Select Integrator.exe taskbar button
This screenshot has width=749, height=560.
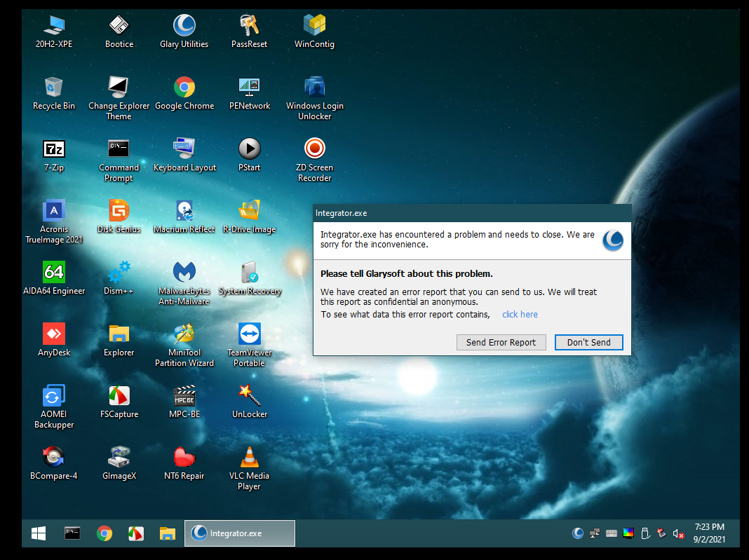pyautogui.click(x=240, y=533)
